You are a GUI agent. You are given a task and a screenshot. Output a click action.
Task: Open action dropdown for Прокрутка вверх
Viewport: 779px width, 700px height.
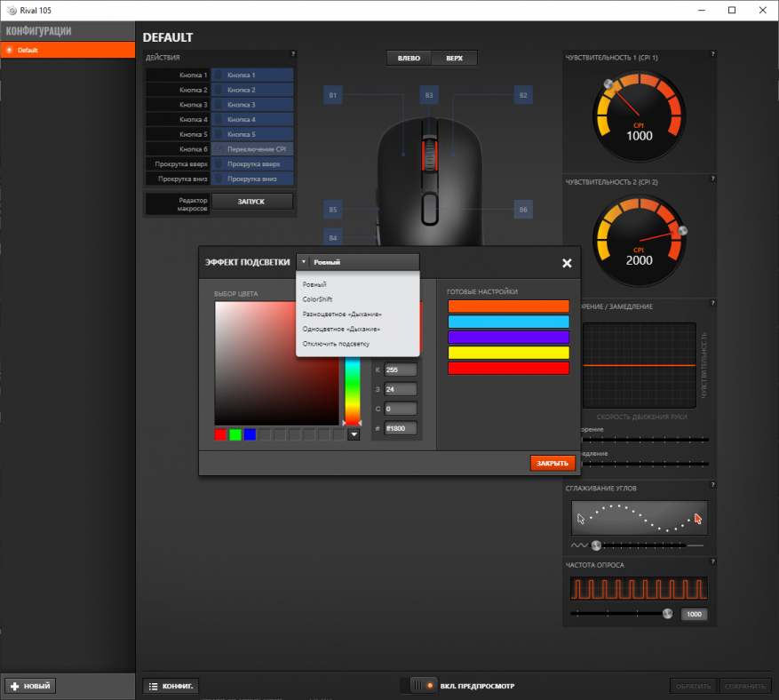[252, 164]
